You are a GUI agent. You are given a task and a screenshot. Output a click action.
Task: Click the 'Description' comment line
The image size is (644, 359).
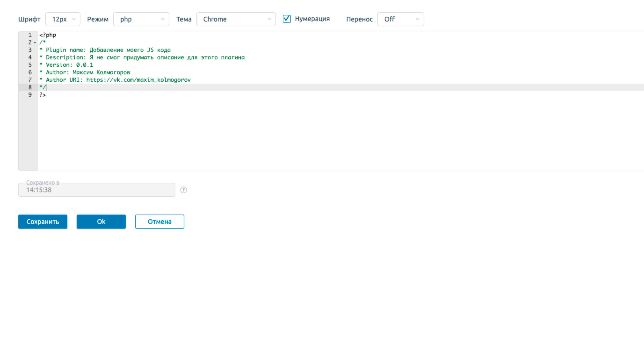point(142,57)
